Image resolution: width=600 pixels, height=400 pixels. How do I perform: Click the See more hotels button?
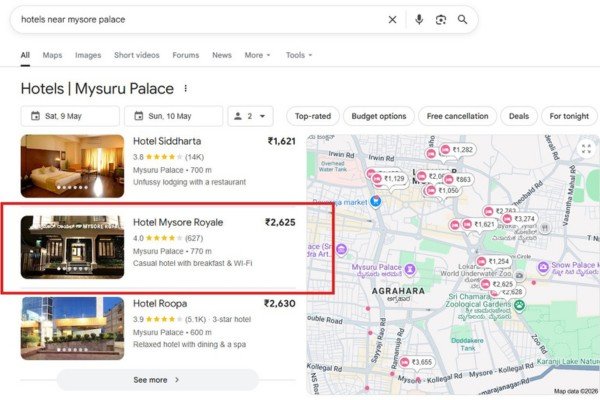(158, 380)
